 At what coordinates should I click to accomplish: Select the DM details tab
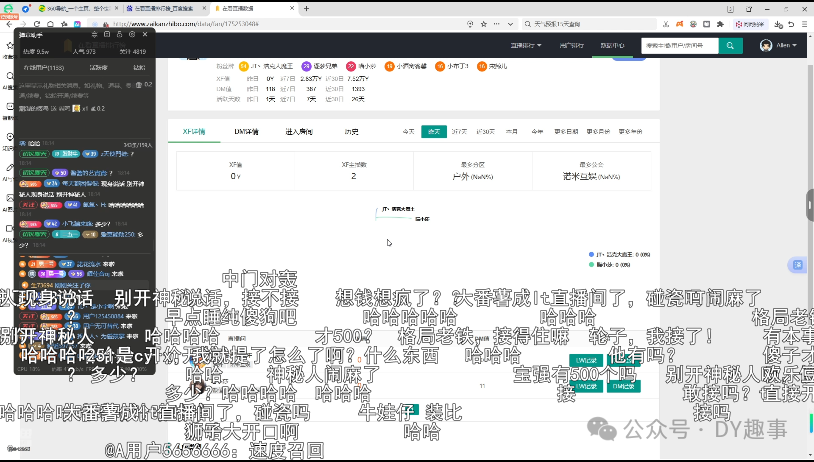(x=247, y=132)
